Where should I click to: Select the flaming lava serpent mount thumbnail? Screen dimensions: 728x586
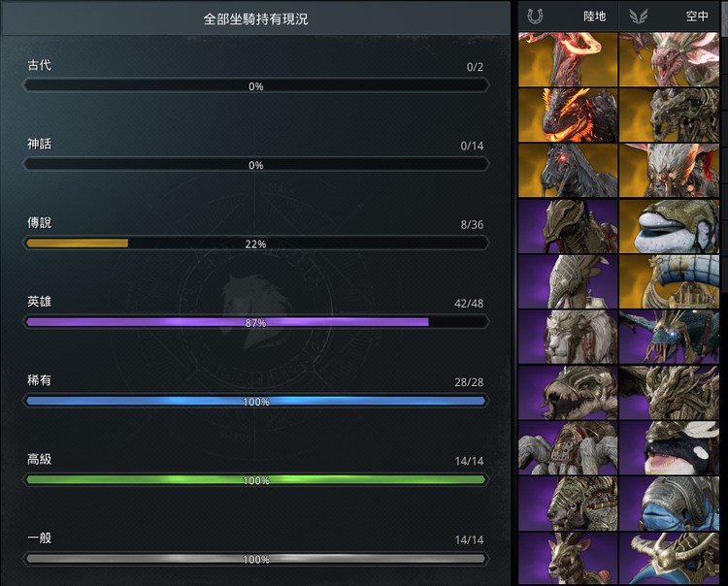(568, 59)
